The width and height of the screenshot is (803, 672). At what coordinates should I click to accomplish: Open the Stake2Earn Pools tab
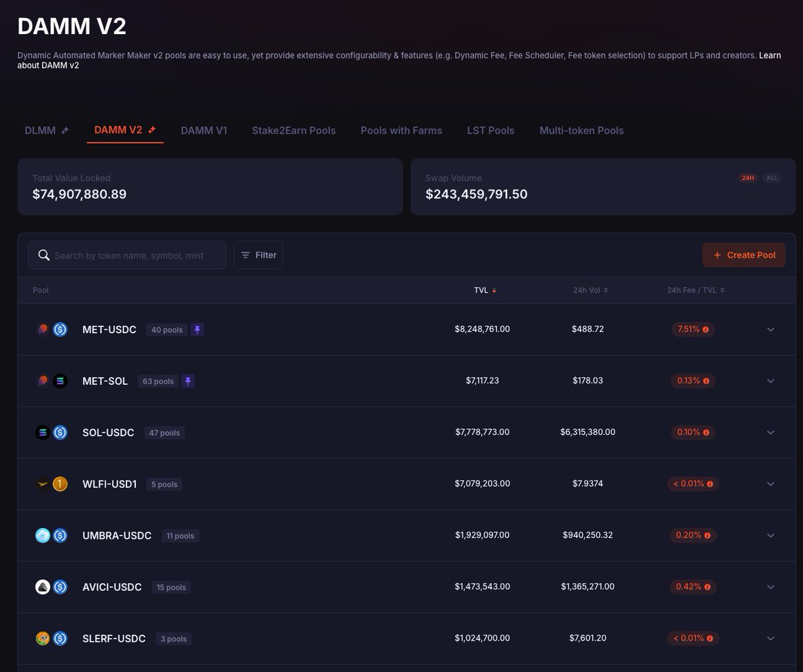tap(294, 131)
